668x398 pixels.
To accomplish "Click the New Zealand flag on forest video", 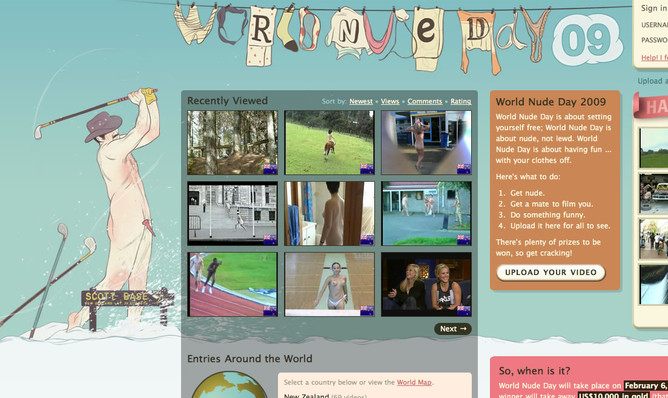I will [270, 169].
